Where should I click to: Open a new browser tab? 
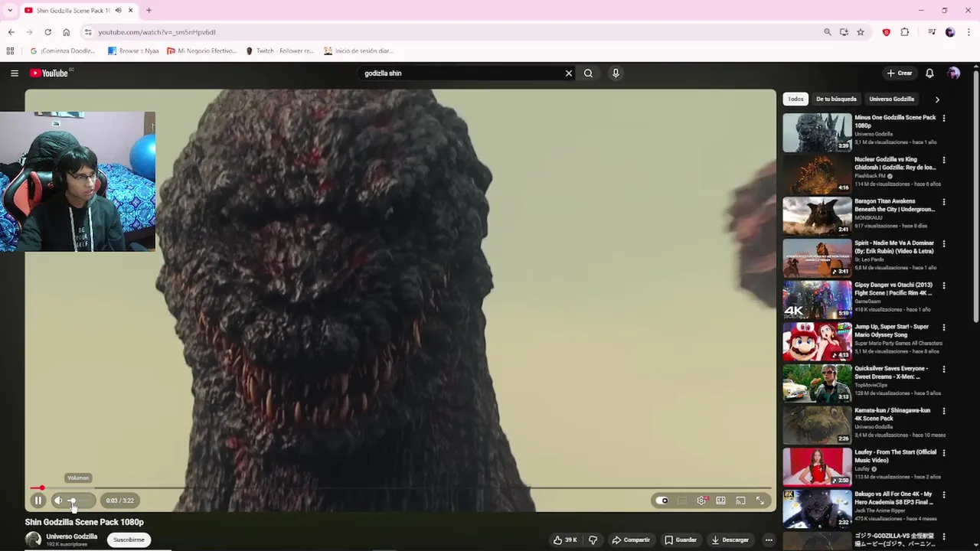(149, 11)
